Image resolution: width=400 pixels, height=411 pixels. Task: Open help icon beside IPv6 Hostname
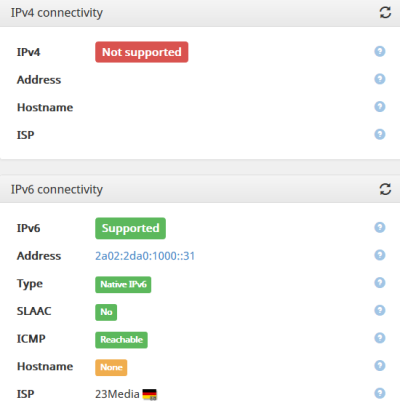(380, 366)
